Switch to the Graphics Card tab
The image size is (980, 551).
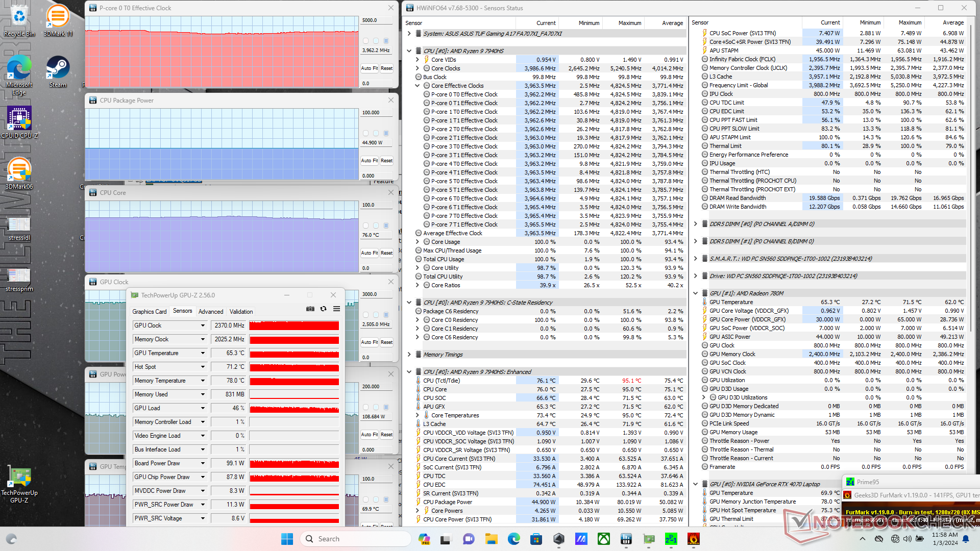(149, 311)
